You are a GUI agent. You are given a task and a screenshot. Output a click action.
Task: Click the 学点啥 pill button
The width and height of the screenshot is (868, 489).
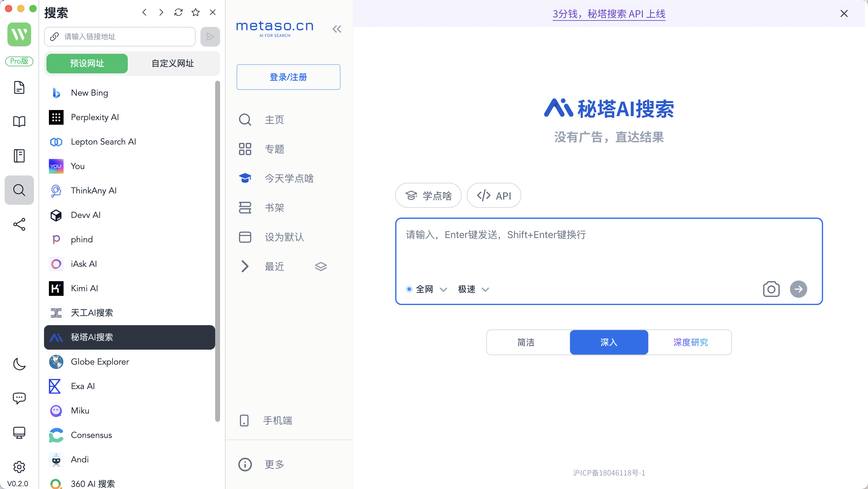[428, 196]
